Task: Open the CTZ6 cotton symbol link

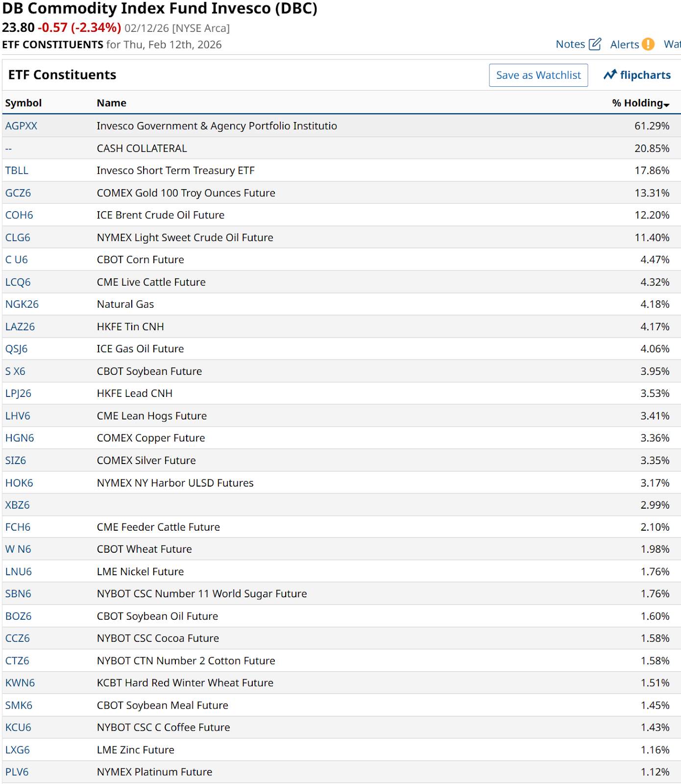Action: click(x=17, y=661)
